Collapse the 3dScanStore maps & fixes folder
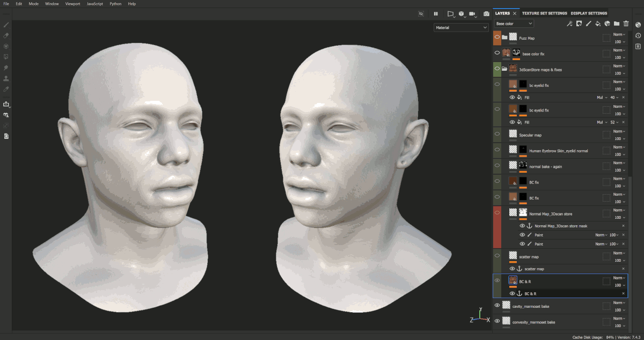This screenshot has width=644, height=340. click(505, 69)
